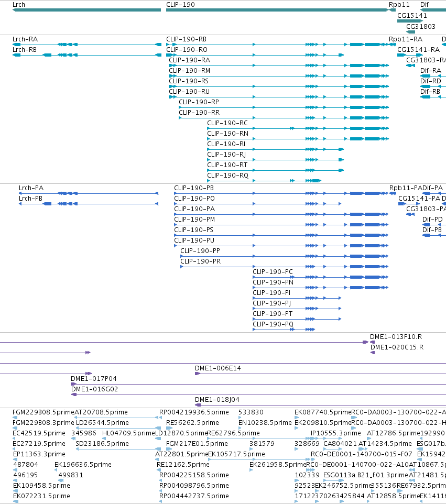Click BAC clone DME1-006E14

[x=217, y=368]
